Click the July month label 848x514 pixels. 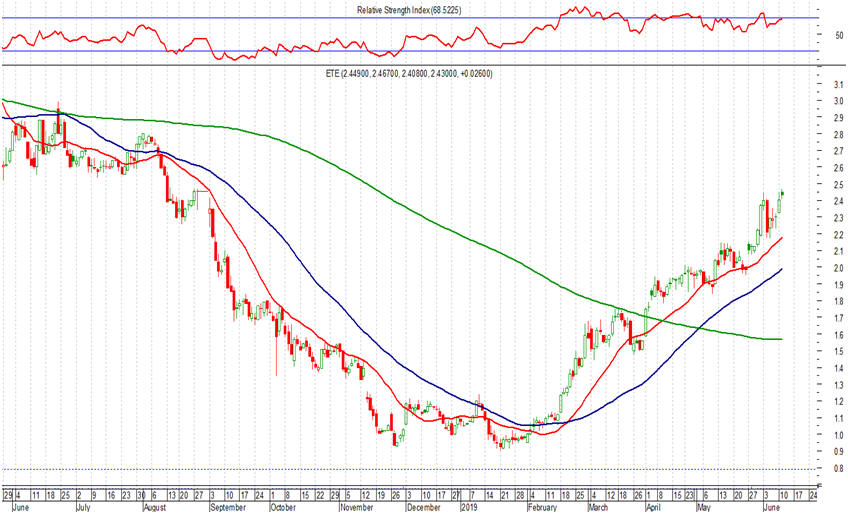(83, 508)
